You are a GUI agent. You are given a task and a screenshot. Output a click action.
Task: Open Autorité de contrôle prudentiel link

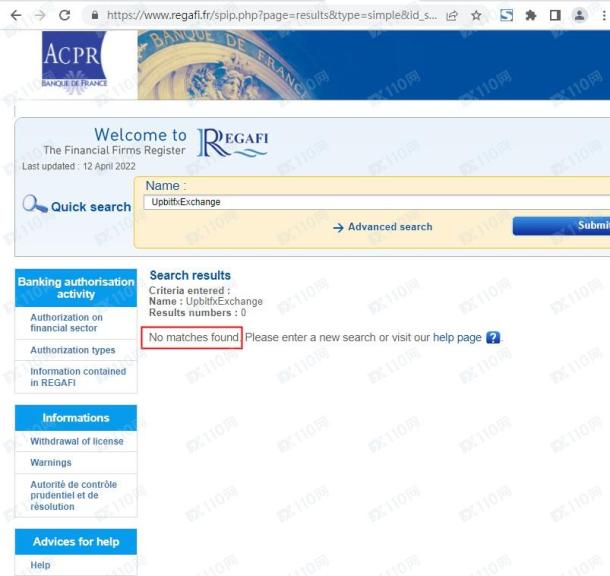tap(74, 495)
